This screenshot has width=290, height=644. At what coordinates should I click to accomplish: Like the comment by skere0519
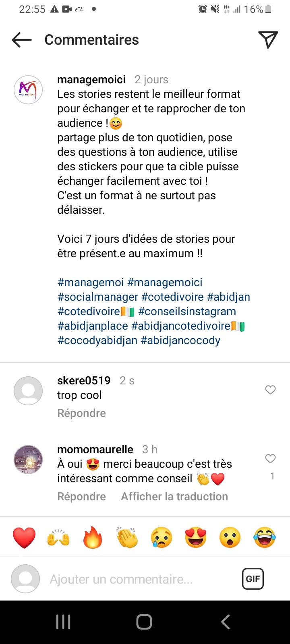click(270, 390)
